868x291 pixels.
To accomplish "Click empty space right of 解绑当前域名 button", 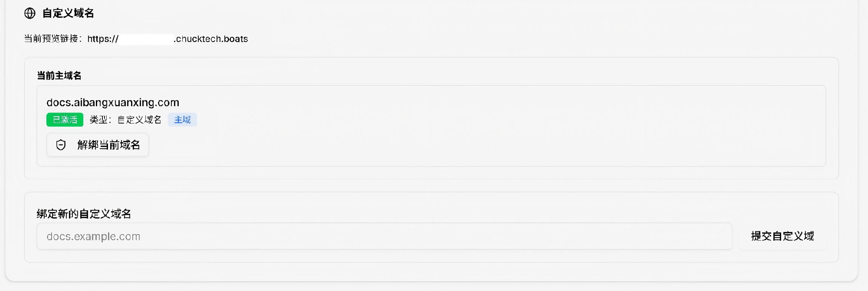I will coord(453,145).
